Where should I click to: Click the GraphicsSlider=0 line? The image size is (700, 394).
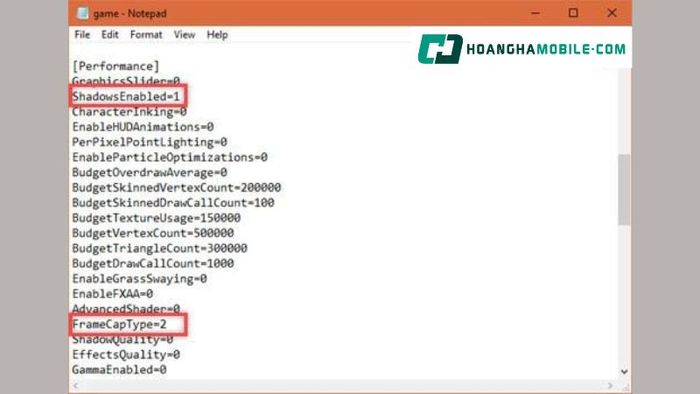point(126,81)
